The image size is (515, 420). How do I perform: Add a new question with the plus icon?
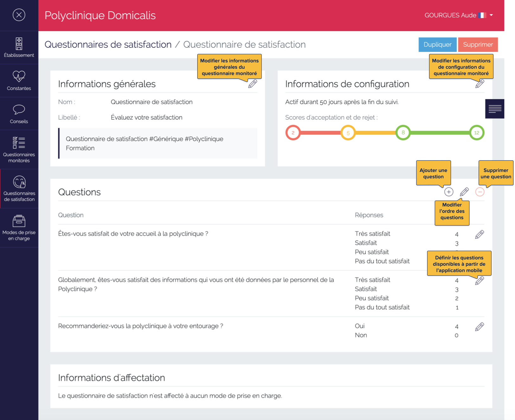449,192
